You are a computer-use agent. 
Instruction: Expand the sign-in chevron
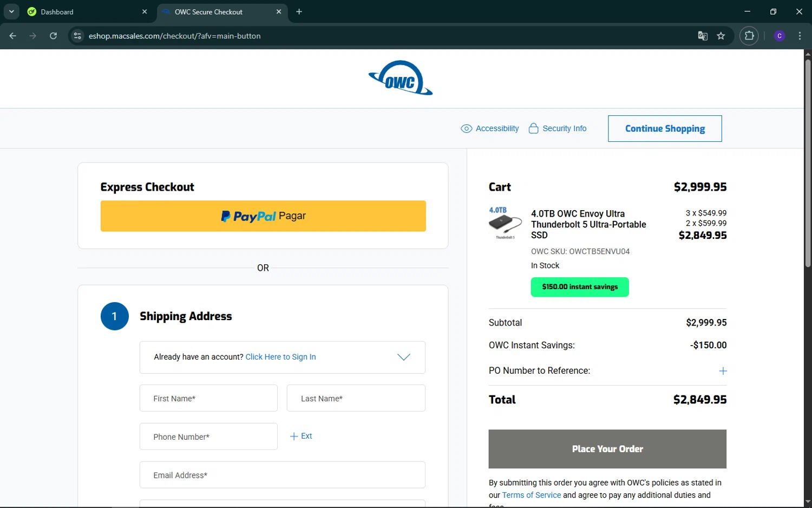tap(404, 357)
